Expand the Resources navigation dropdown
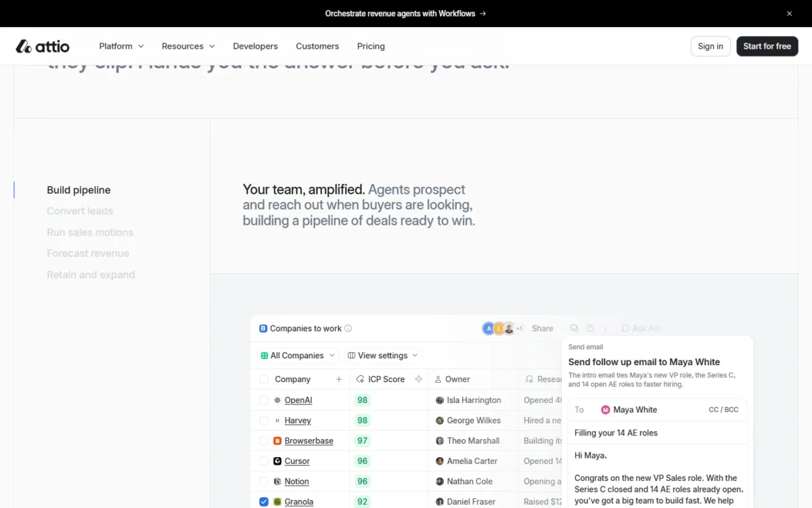 click(188, 46)
